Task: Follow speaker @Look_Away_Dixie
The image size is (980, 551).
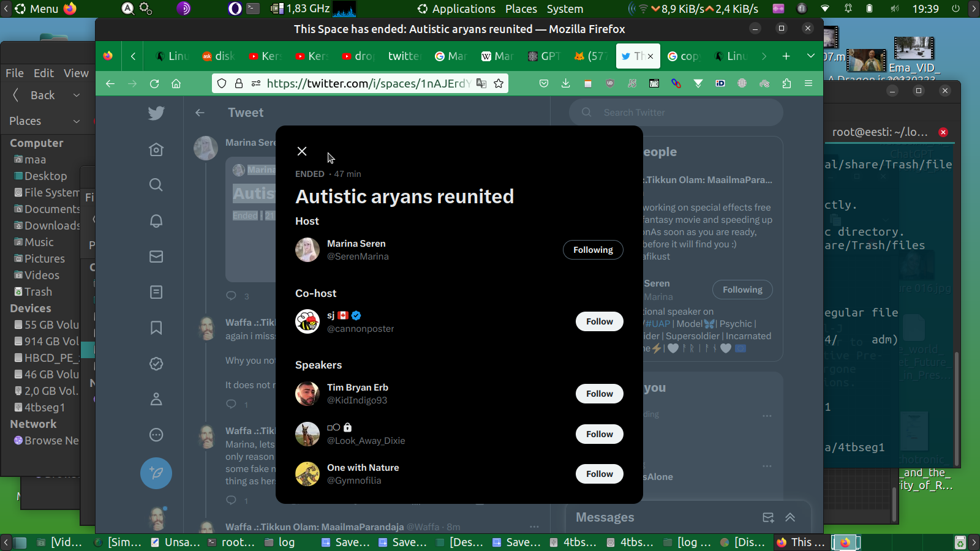Action: pyautogui.click(x=600, y=434)
